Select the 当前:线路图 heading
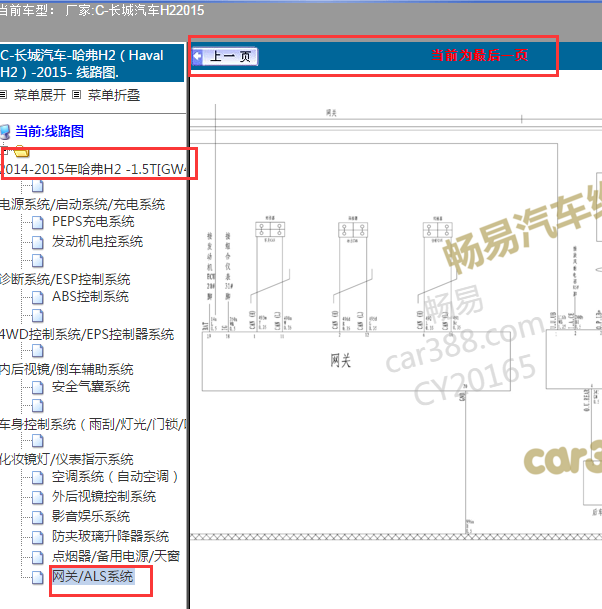Image resolution: width=602 pixels, height=609 pixels. [x=49, y=131]
